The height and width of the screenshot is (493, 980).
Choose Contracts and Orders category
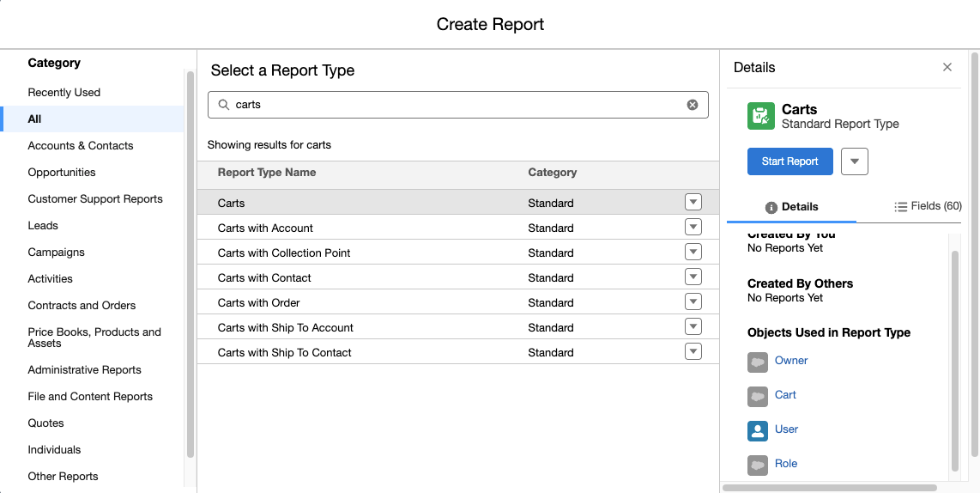tap(82, 305)
